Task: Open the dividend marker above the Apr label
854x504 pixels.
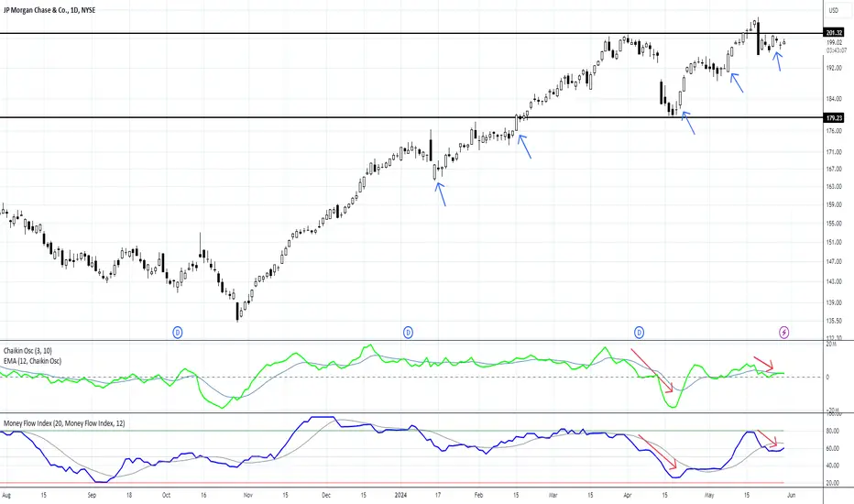Action: (x=639, y=332)
